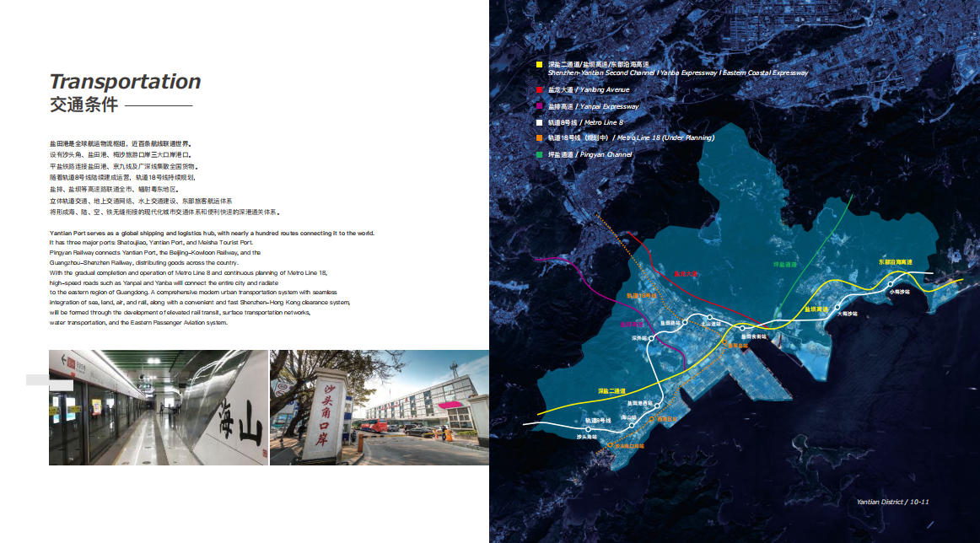Click the 交通条件 Chinese subtitle
This screenshot has width=980, height=543.
[x=83, y=105]
